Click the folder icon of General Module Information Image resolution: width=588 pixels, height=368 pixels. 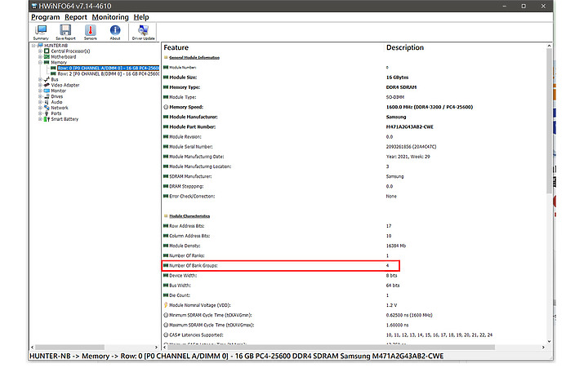[166, 57]
